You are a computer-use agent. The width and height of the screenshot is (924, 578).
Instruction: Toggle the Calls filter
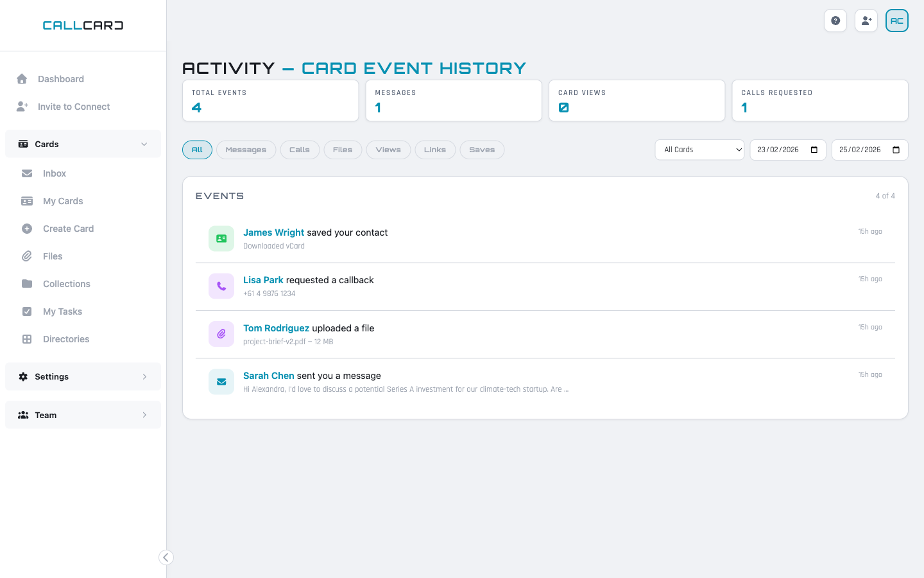click(x=300, y=150)
